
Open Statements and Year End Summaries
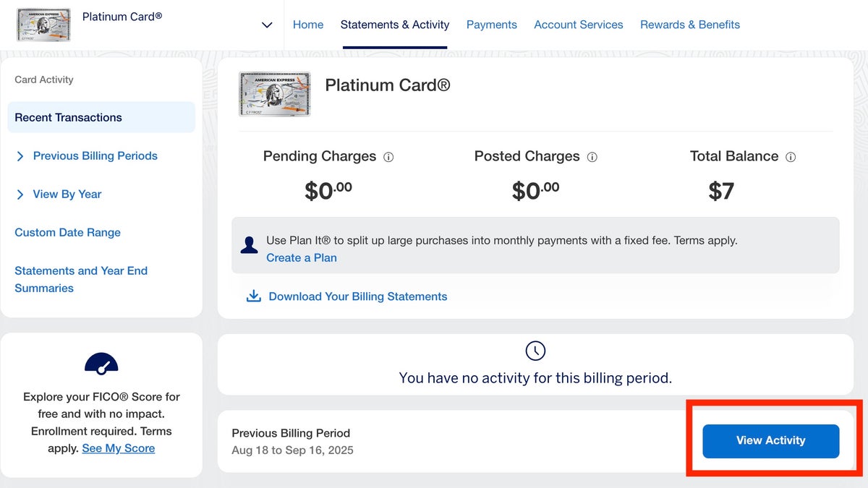[x=81, y=279]
